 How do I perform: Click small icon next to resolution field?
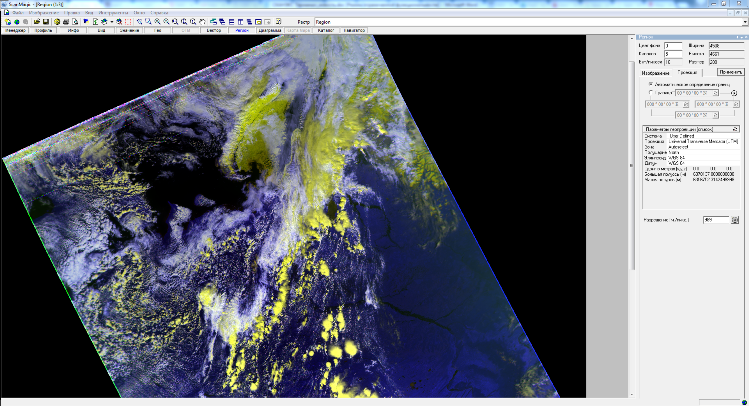[x=734, y=219]
